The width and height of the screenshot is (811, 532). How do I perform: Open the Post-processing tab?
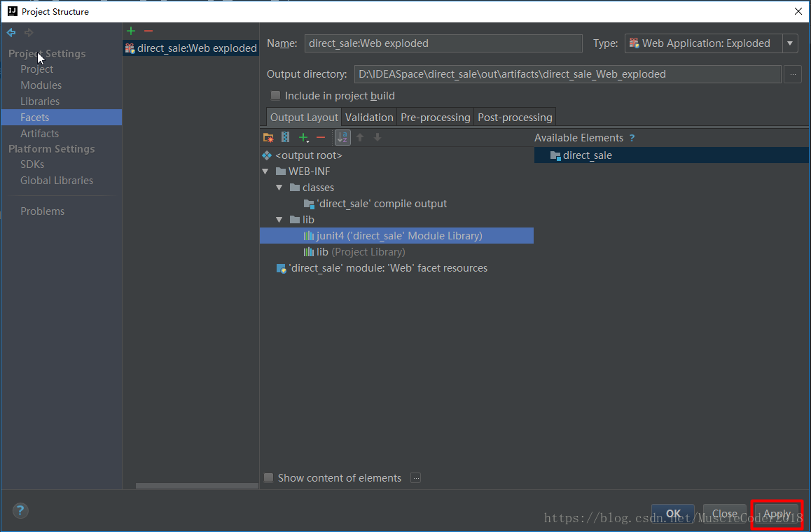tap(515, 118)
